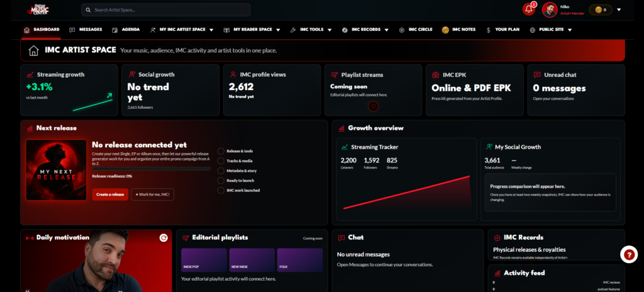Click the Streaming growth chart icon
Image resolution: width=644 pixels, height=292 pixels.
tap(30, 75)
